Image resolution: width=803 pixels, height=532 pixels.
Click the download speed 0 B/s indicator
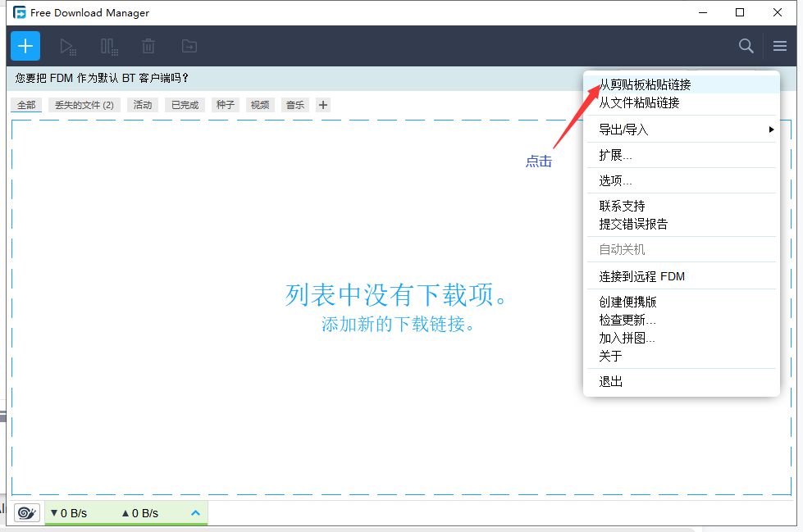click(69, 513)
